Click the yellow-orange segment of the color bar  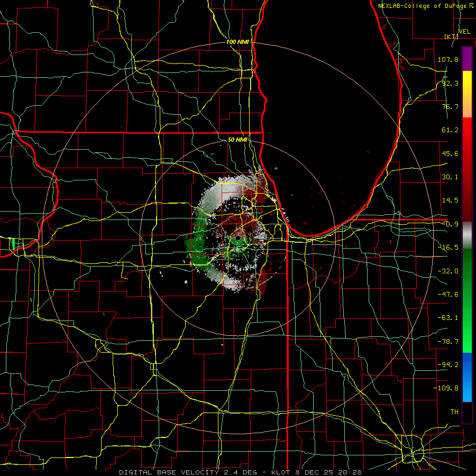[x=467, y=94]
